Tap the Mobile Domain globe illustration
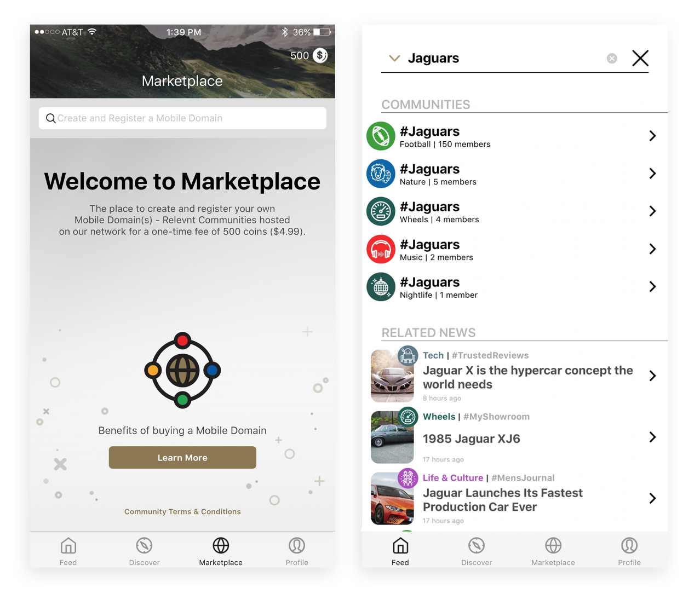The image size is (700, 611). point(182,370)
